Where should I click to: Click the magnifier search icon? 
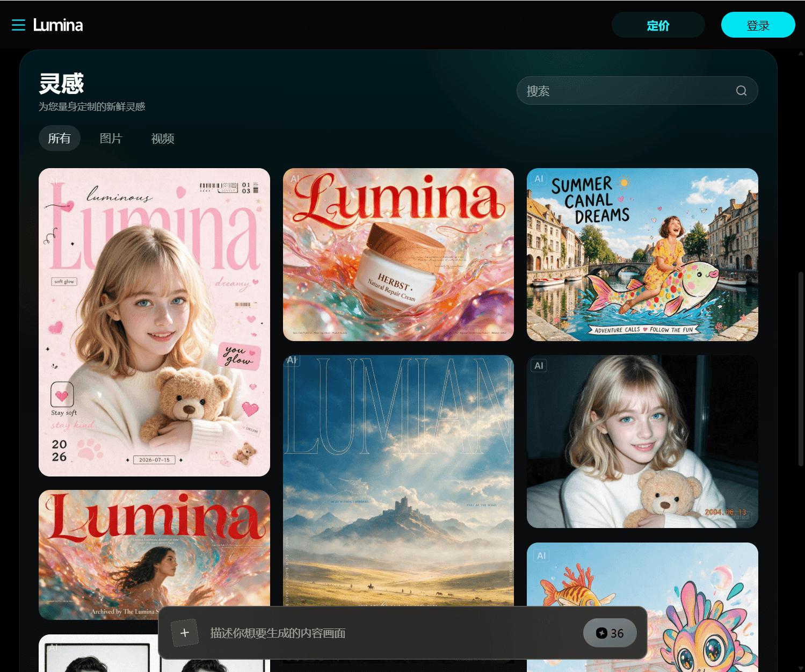[741, 91]
